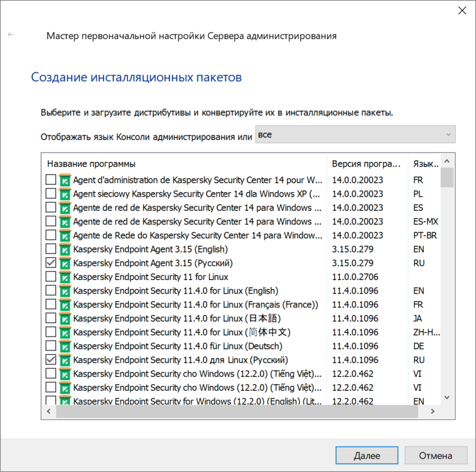Select row 'Agente de red' with ES-MX language
The height and width of the screenshot is (472, 476).
point(197,221)
